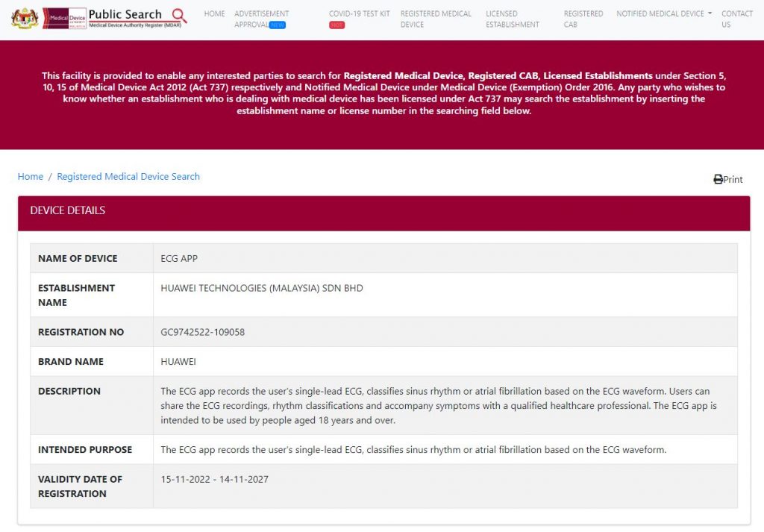Go to COVID-19 Test Kit section
Image resolution: width=764 pixels, height=532 pixels.
(359, 13)
